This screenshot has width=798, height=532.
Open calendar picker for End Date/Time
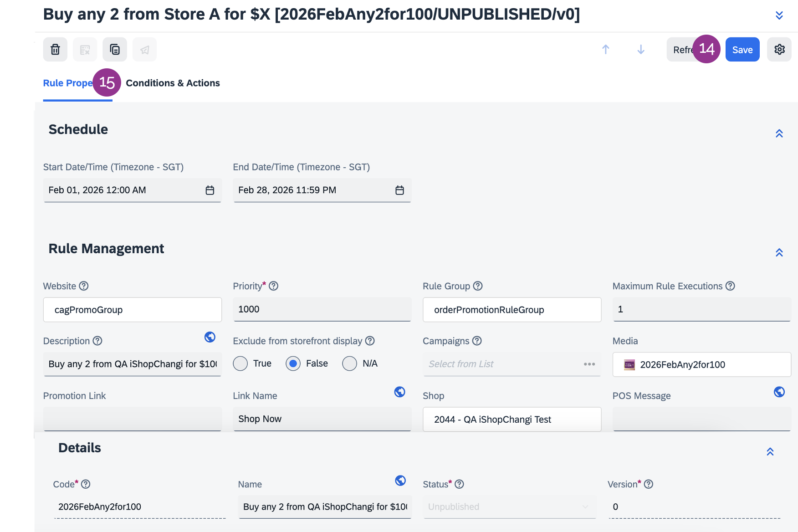(x=399, y=190)
